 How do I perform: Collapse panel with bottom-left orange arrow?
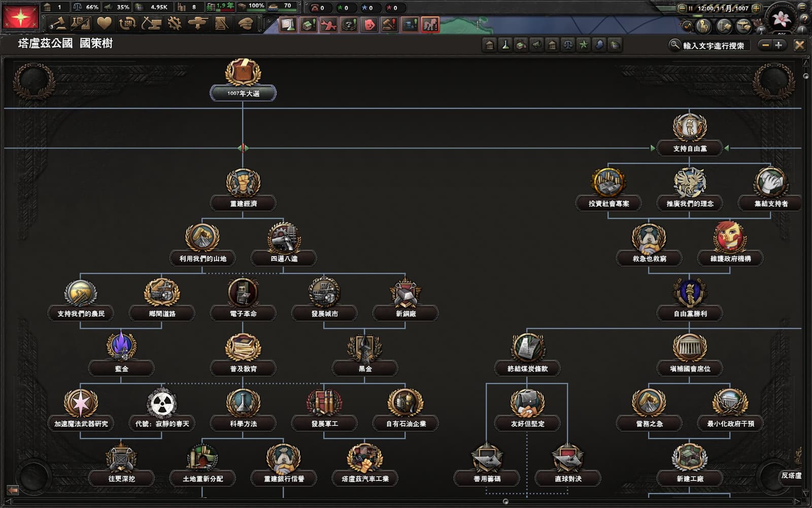(13, 490)
